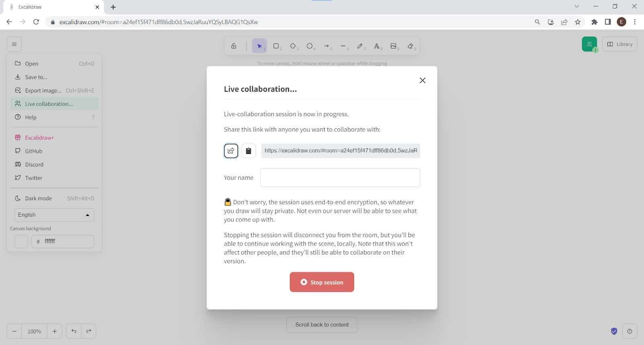Click the white canvas background swatch
The image size is (644, 345).
point(21,242)
